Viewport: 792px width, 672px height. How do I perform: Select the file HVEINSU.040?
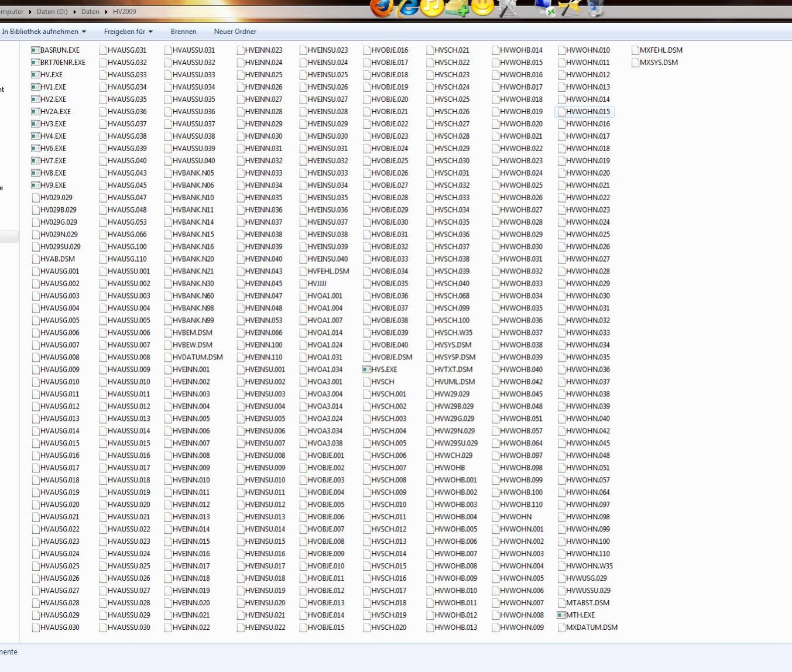324,259
